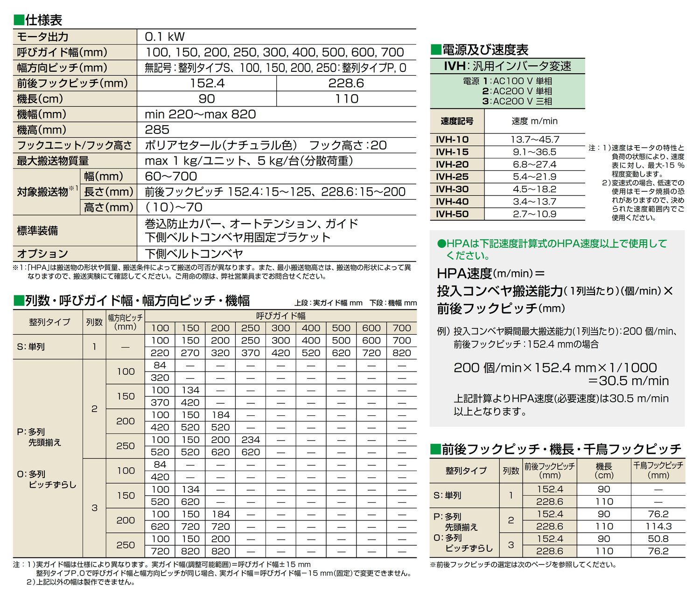Select the IVH:汎用インバータ変速 header
This screenshot has height=604, width=700.
tap(507, 66)
